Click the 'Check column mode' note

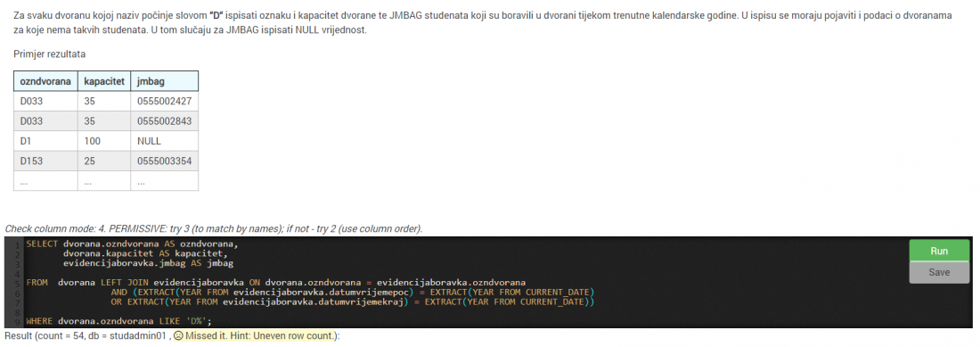click(x=213, y=229)
